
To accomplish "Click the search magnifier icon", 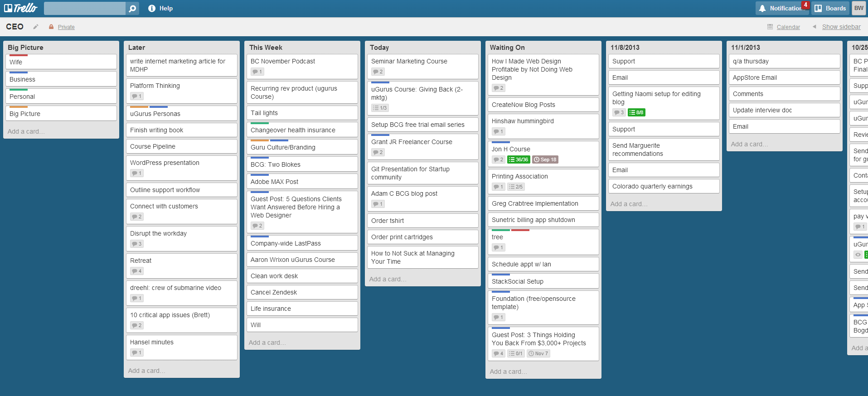I will point(132,9).
